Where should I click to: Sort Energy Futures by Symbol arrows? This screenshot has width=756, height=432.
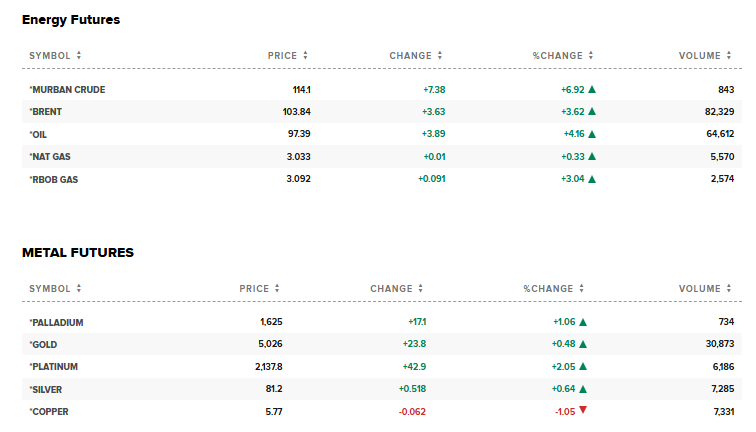click(x=79, y=55)
